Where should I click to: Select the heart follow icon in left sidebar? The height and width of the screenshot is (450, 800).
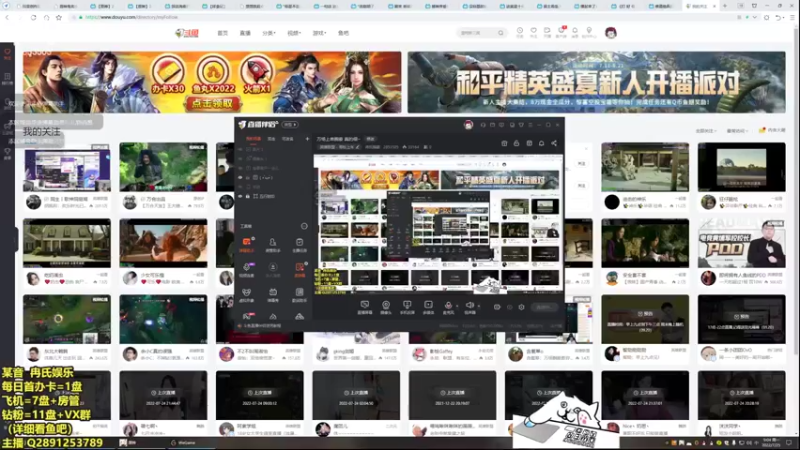point(7,54)
